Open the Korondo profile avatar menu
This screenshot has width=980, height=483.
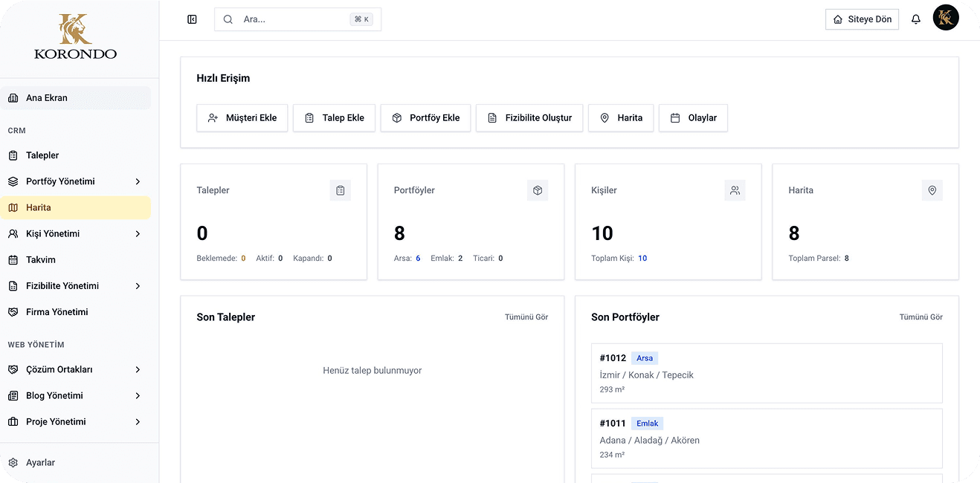point(945,17)
